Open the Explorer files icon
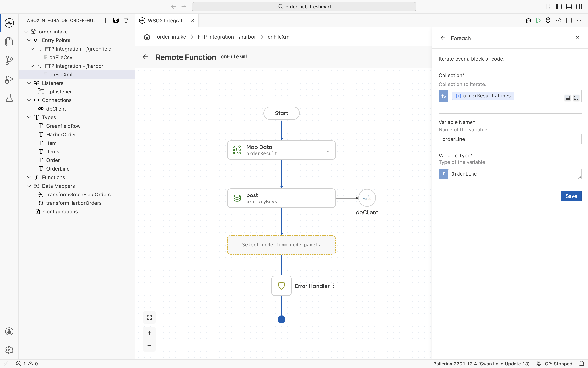Image resolution: width=588 pixels, height=368 pixels. click(x=9, y=42)
